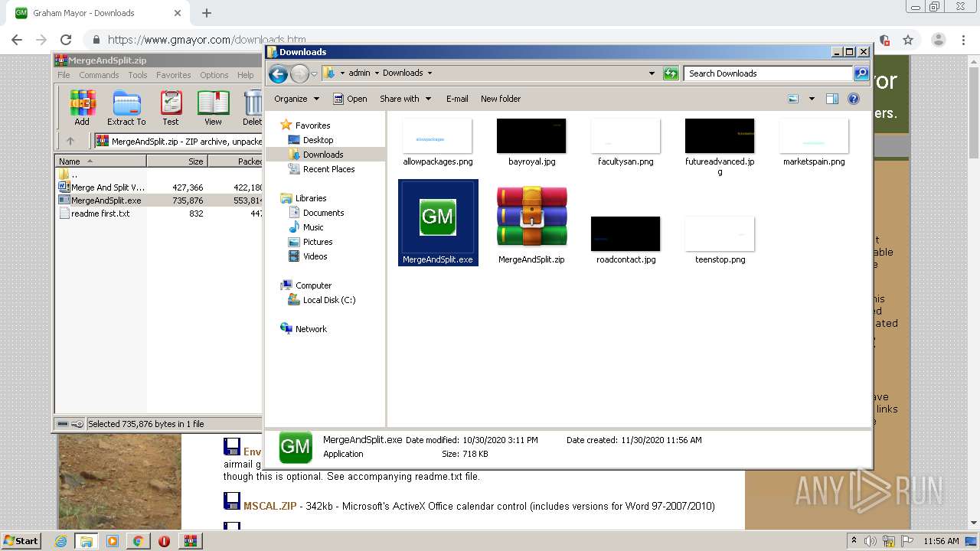Click the refresh button beside address bar

(x=671, y=73)
